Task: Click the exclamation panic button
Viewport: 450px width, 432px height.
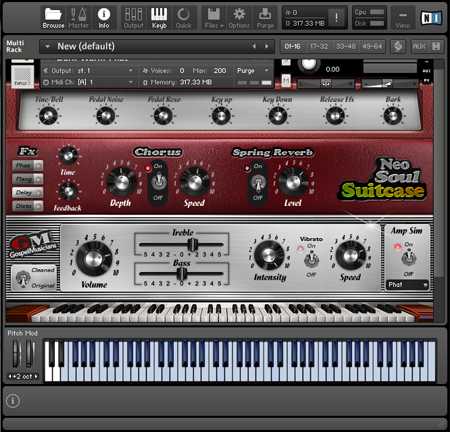Action: 337,17
